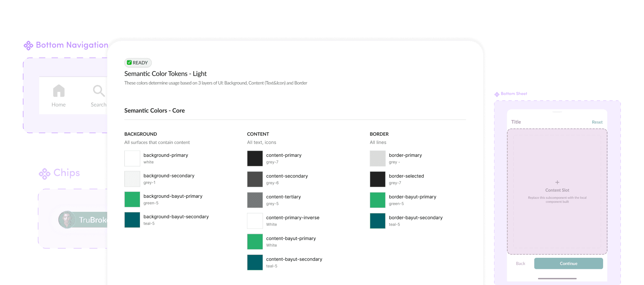Click the Chips component icon
Screen dimensions: 644x285
[x=44, y=174]
